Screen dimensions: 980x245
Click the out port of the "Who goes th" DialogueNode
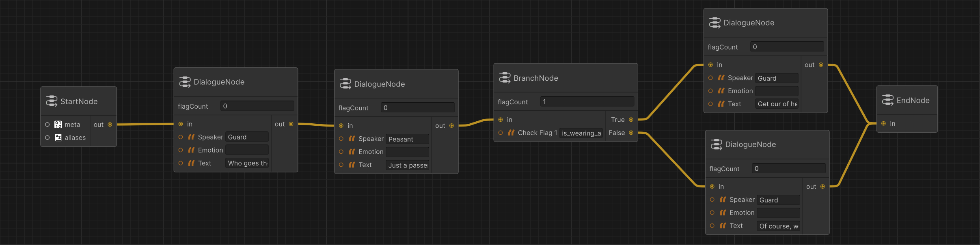click(291, 124)
